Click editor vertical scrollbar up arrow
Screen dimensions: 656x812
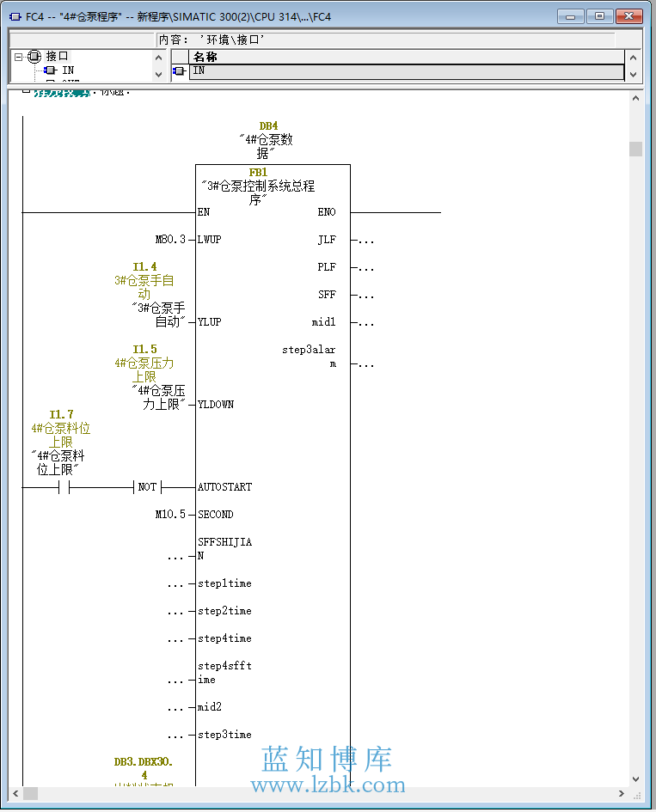(635, 98)
